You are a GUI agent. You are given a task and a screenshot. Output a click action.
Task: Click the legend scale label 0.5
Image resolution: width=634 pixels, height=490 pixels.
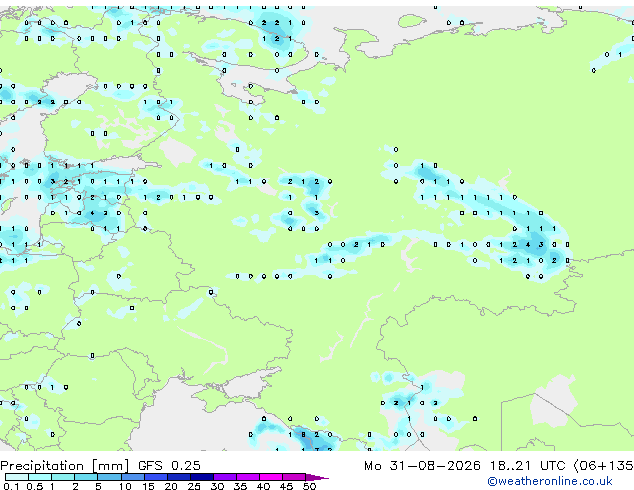35,486
